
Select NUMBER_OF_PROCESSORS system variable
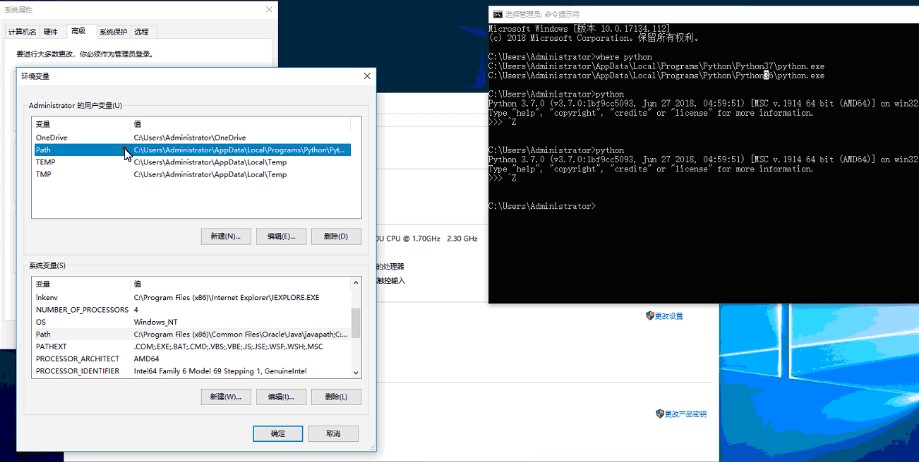(x=191, y=310)
